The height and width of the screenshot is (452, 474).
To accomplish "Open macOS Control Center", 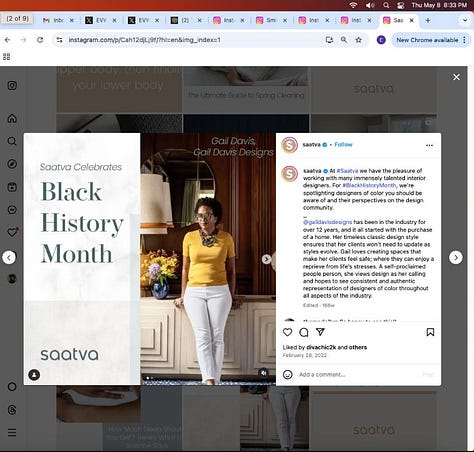I will (400, 5).
